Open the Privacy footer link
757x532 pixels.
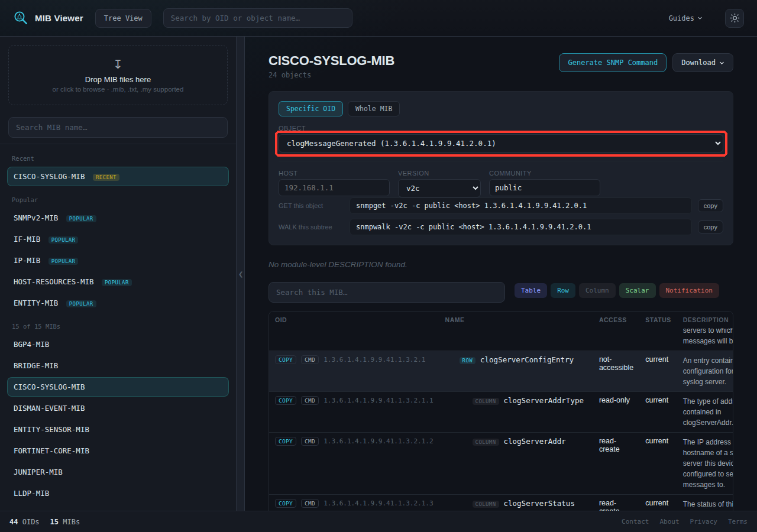pyautogui.click(x=704, y=521)
